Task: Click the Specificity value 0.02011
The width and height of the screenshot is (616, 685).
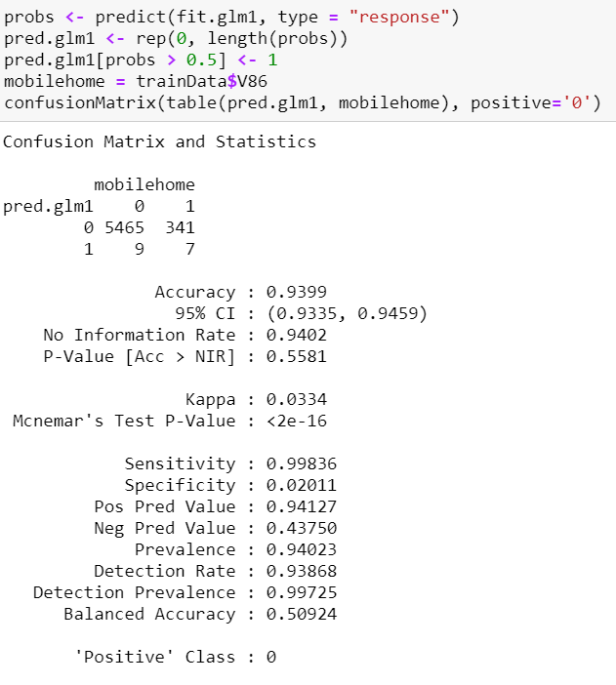Action: pos(302,485)
